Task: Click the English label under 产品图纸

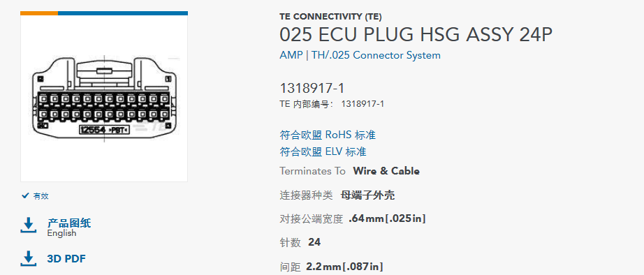Action: click(61, 233)
